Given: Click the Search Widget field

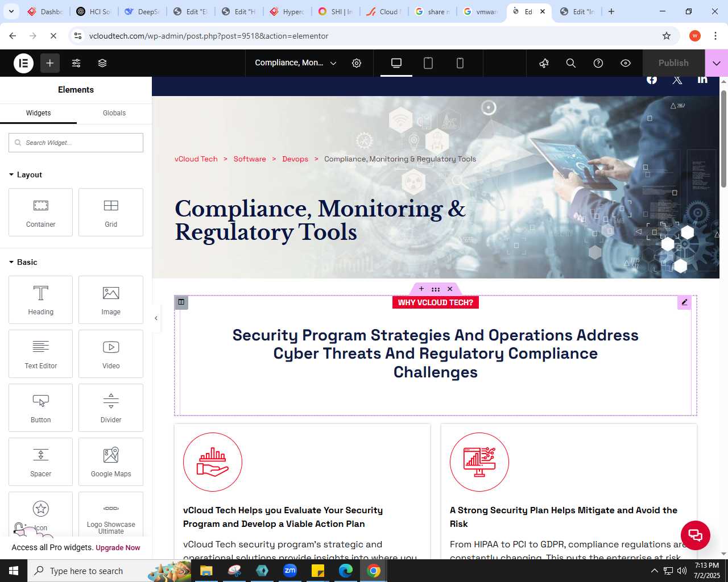Looking at the screenshot, I should pyautogui.click(x=76, y=143).
